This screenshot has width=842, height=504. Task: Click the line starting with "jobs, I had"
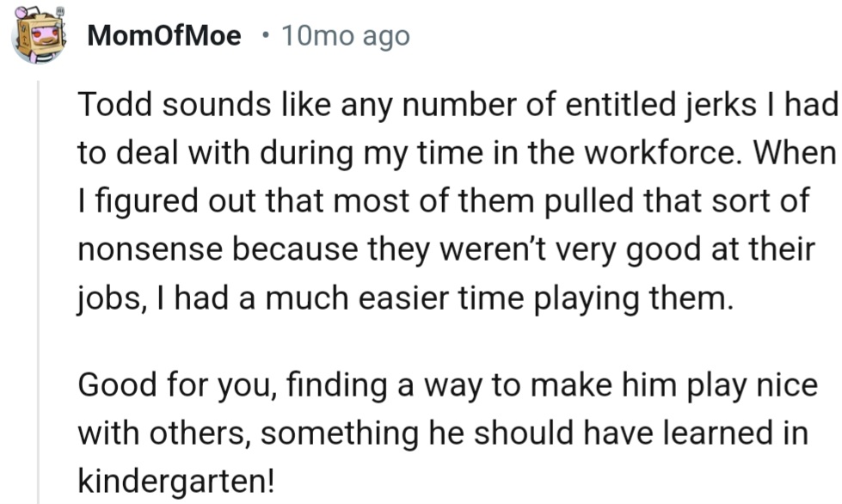point(404,298)
